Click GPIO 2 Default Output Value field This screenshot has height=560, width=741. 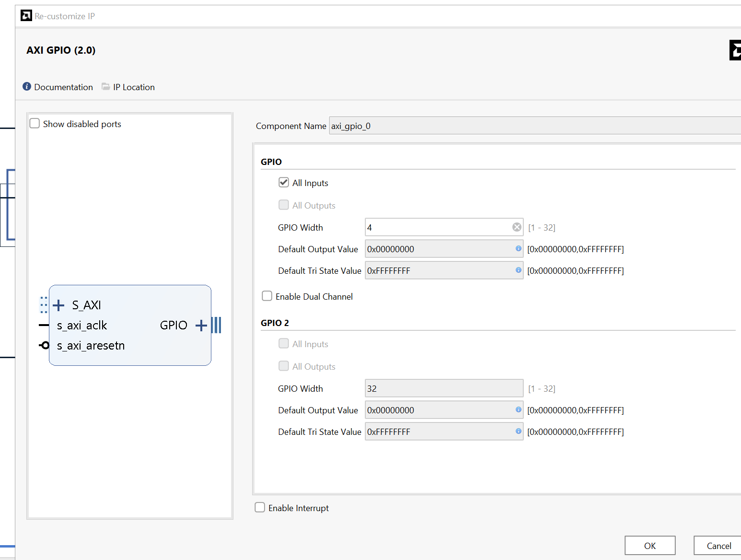444,410
